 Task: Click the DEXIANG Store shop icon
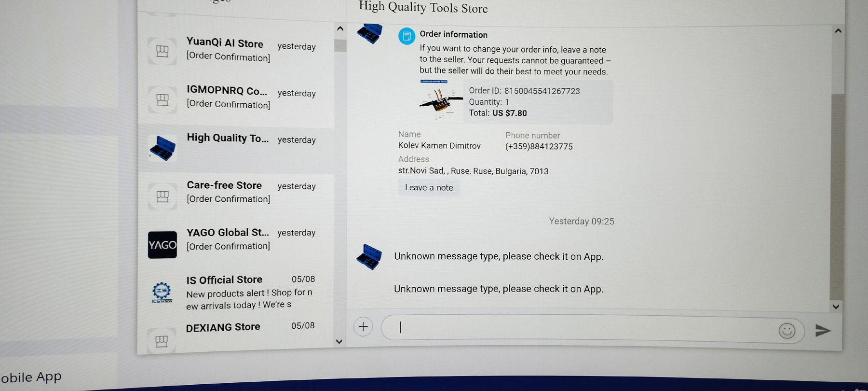[x=162, y=341]
